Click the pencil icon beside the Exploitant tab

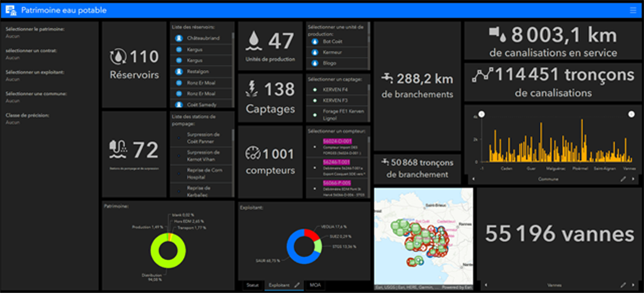coord(297,285)
